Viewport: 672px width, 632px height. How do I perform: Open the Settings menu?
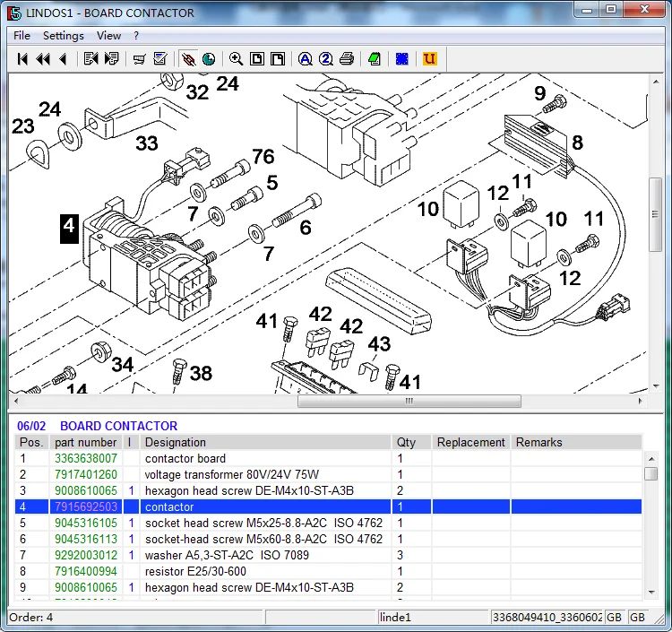pos(64,36)
